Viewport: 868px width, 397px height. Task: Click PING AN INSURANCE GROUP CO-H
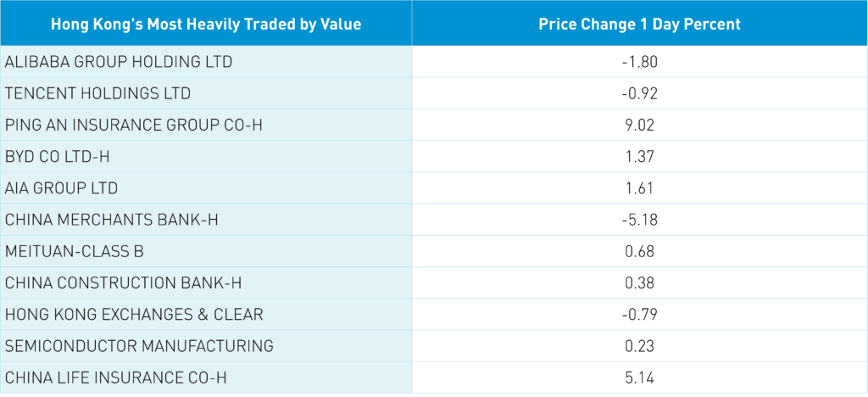(134, 125)
